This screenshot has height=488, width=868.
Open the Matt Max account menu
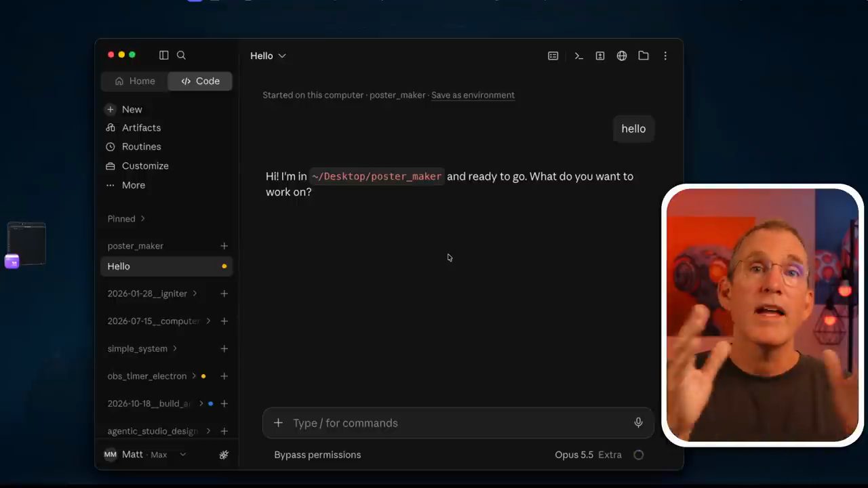coord(144,454)
